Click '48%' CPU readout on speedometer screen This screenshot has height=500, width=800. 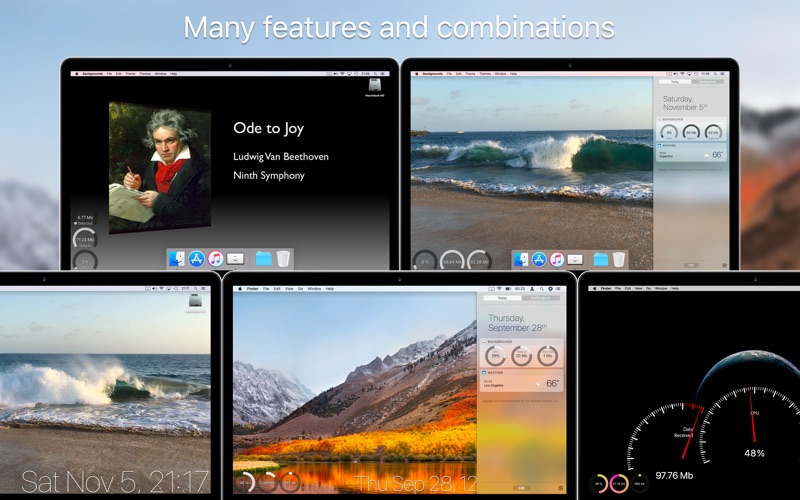click(x=754, y=453)
